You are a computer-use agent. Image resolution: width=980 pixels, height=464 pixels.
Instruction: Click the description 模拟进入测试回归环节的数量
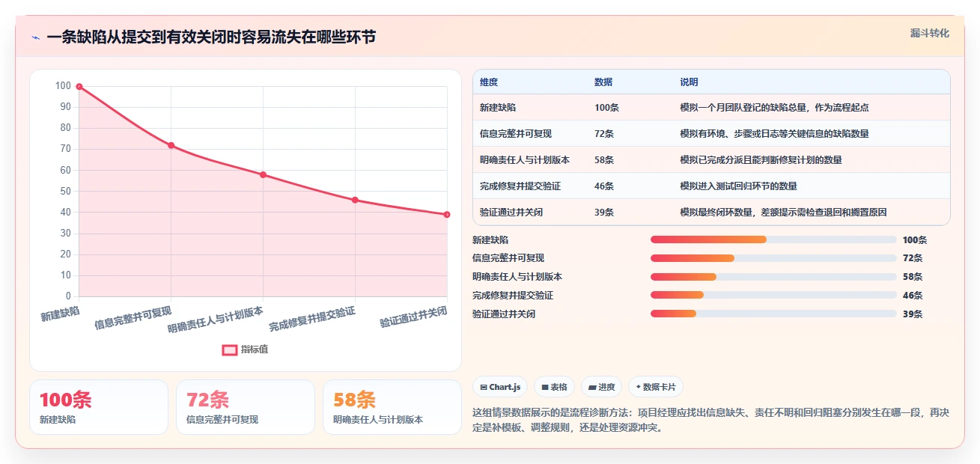click(738, 186)
